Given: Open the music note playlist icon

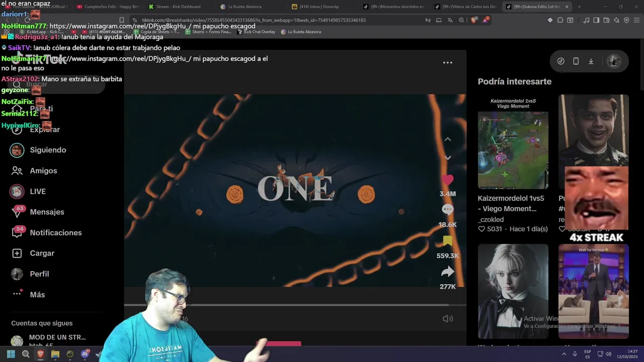Looking at the screenshot, I should pyautogui.click(x=586, y=20).
